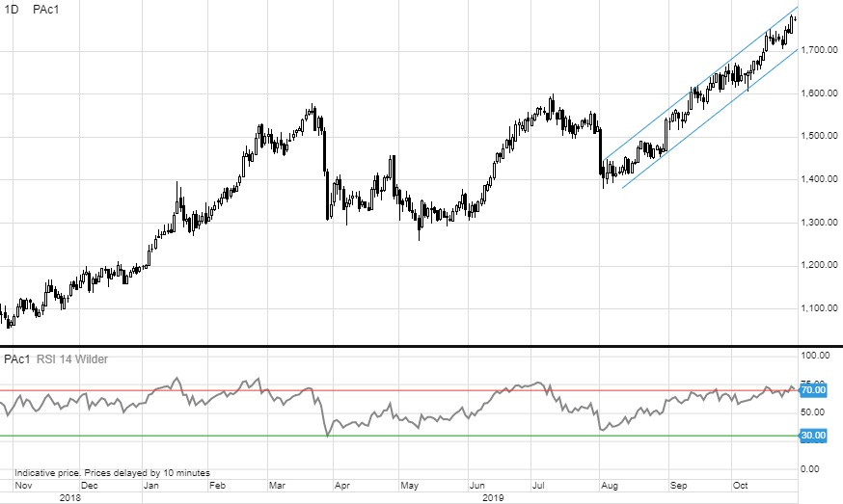Click the 2018 year label
The width and height of the screenshot is (843, 504).
pyautogui.click(x=69, y=497)
